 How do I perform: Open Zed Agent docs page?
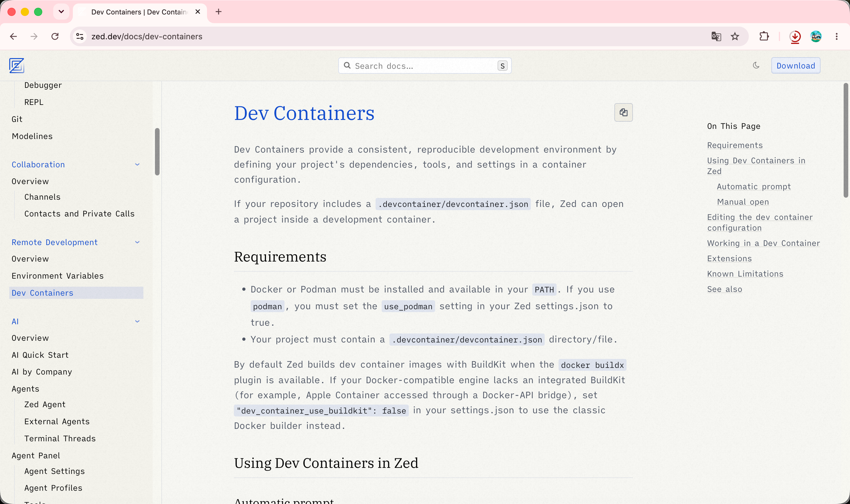pyautogui.click(x=45, y=405)
